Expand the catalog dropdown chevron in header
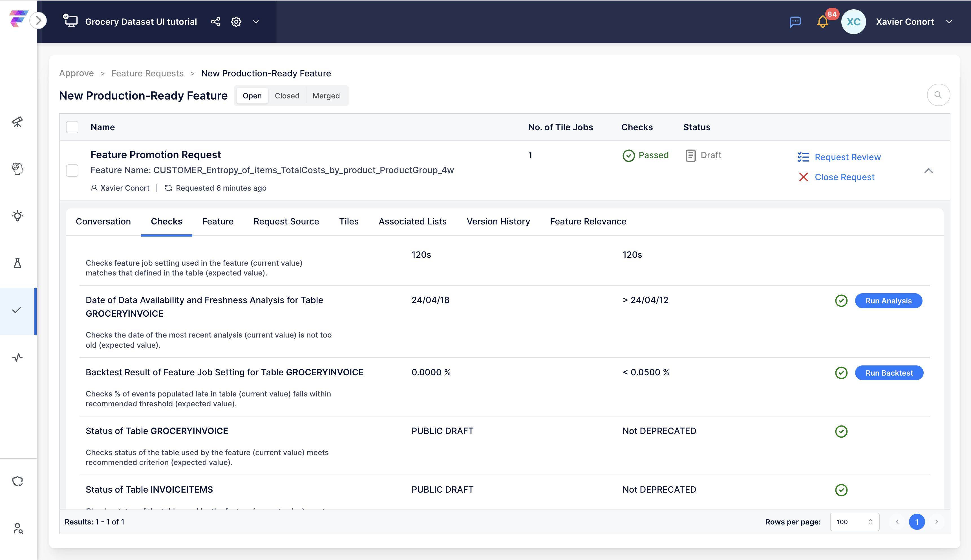The width and height of the screenshot is (971, 560). 256,21
